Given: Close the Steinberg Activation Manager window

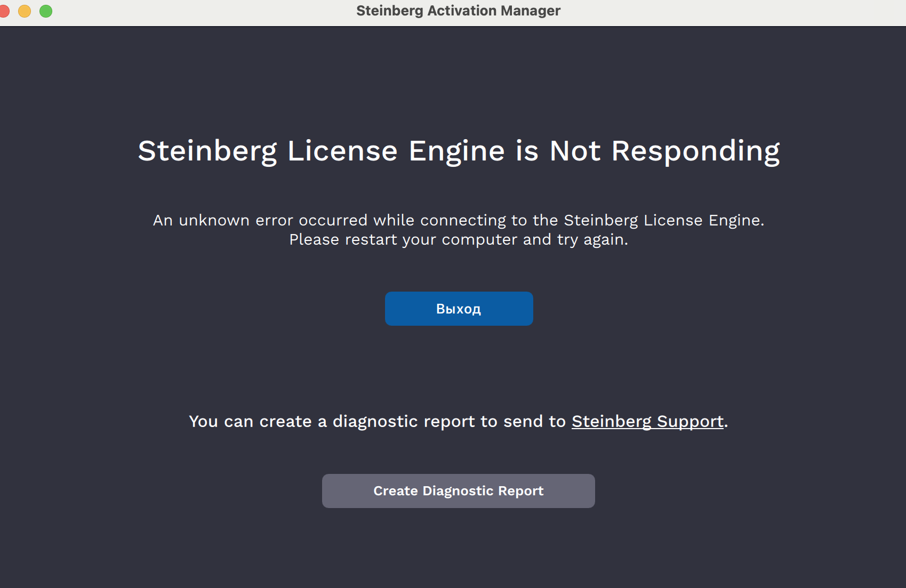Looking at the screenshot, I should pyautogui.click(x=4, y=11).
